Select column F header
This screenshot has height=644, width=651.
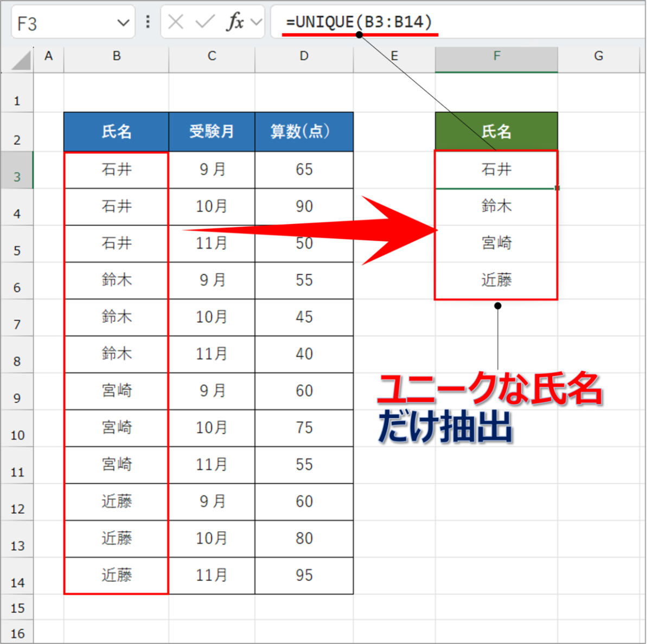pos(496,56)
